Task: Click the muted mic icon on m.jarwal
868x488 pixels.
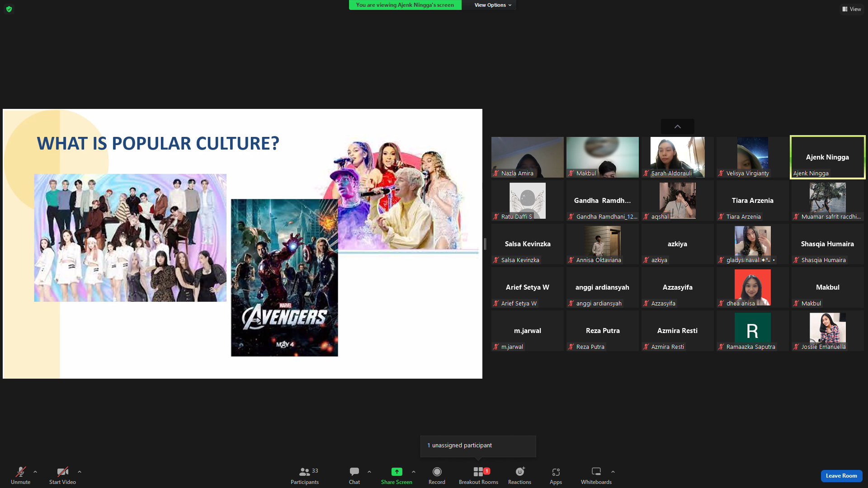Action: (496, 347)
